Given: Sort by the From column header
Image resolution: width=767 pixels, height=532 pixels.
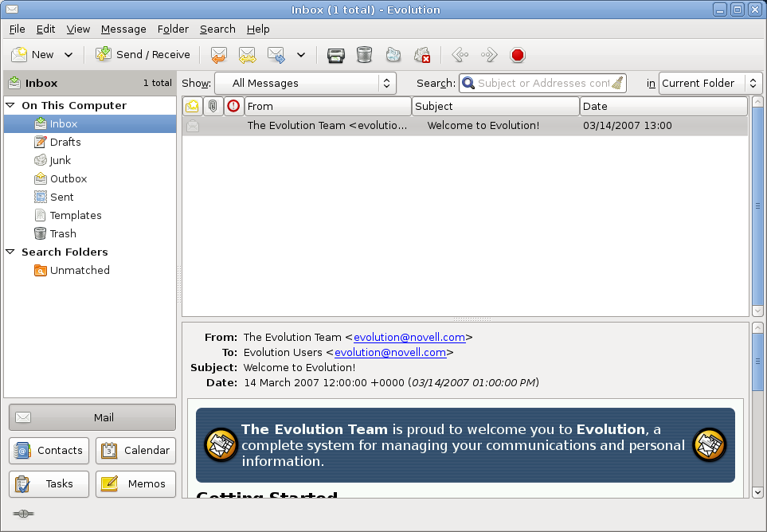Looking at the screenshot, I should (327, 106).
